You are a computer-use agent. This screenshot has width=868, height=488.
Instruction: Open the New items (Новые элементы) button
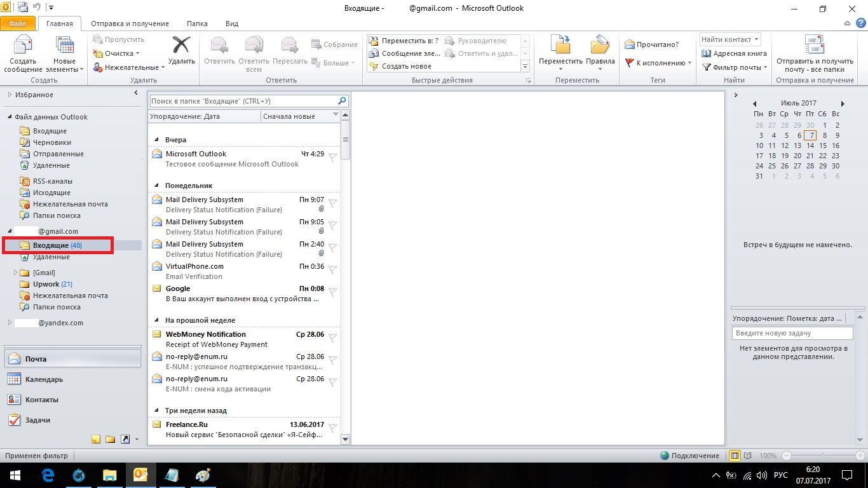point(65,55)
